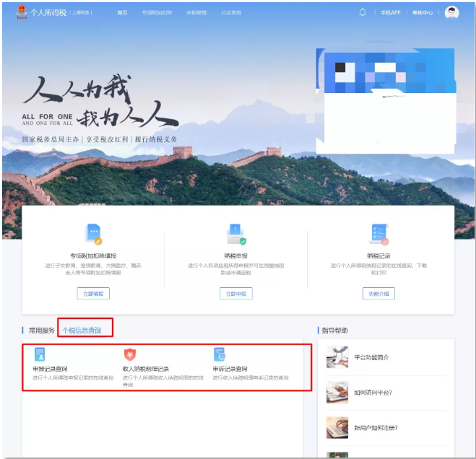Viewport: 476px width, 459px height.
Task: Switch to the 常用服务 tab
Action: pyautogui.click(x=42, y=331)
